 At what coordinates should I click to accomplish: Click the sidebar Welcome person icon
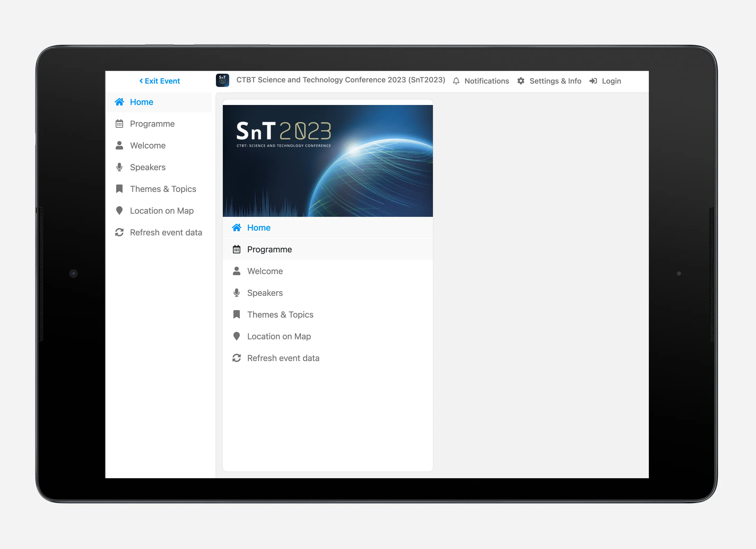(119, 145)
